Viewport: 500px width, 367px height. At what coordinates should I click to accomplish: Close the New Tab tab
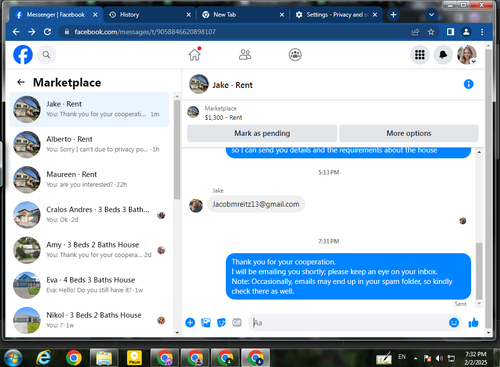(x=282, y=15)
